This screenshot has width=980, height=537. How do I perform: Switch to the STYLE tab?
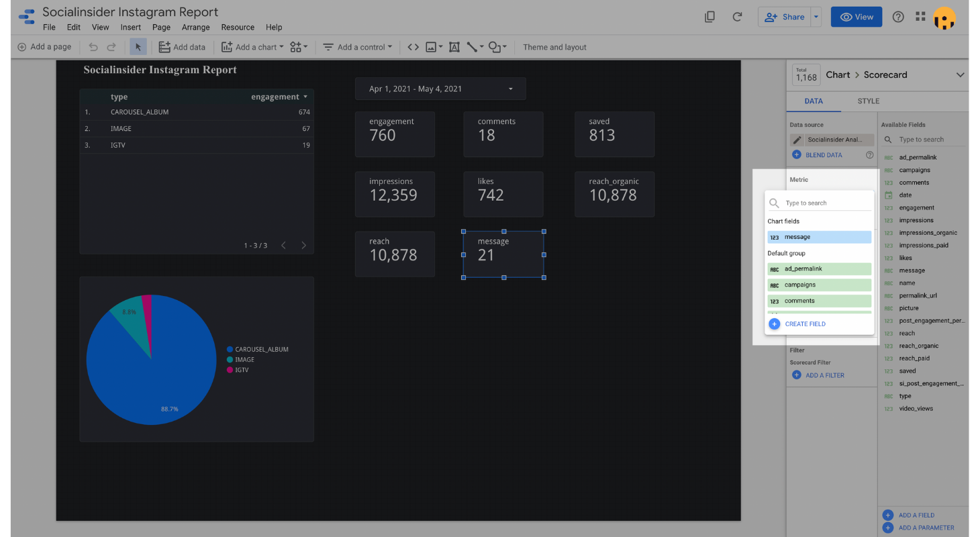click(868, 101)
